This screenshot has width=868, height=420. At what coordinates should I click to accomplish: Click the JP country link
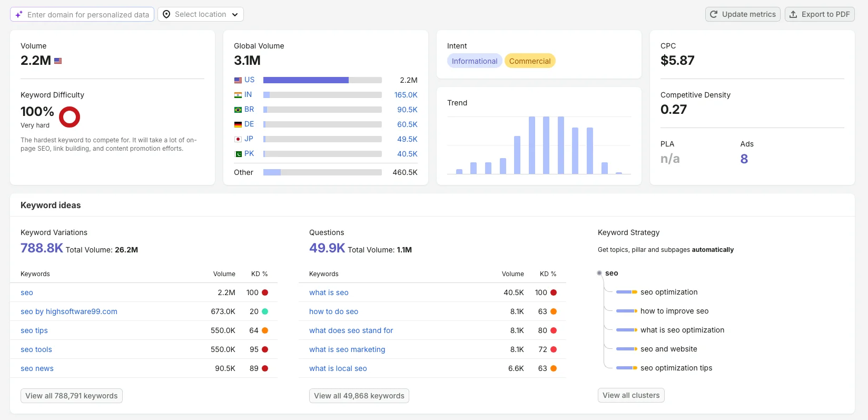(x=249, y=139)
